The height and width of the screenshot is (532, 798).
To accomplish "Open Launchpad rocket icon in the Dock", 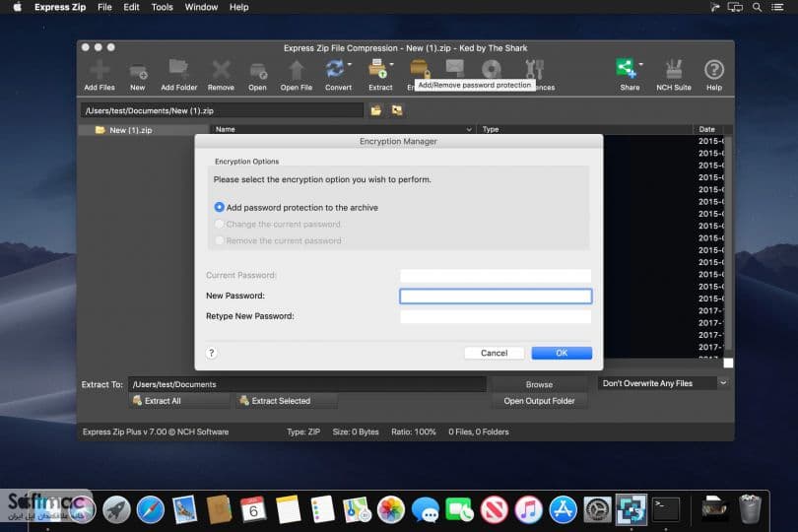I will [x=116, y=509].
